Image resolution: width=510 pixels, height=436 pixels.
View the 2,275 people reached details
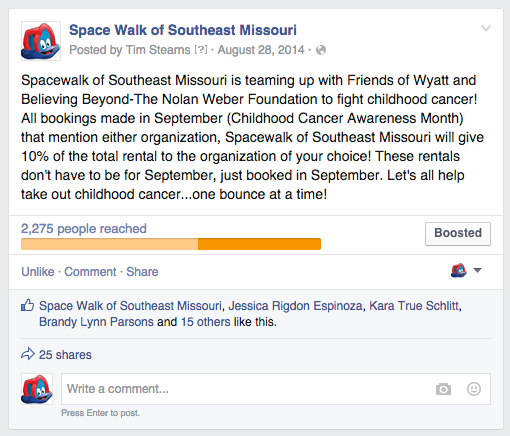84,229
